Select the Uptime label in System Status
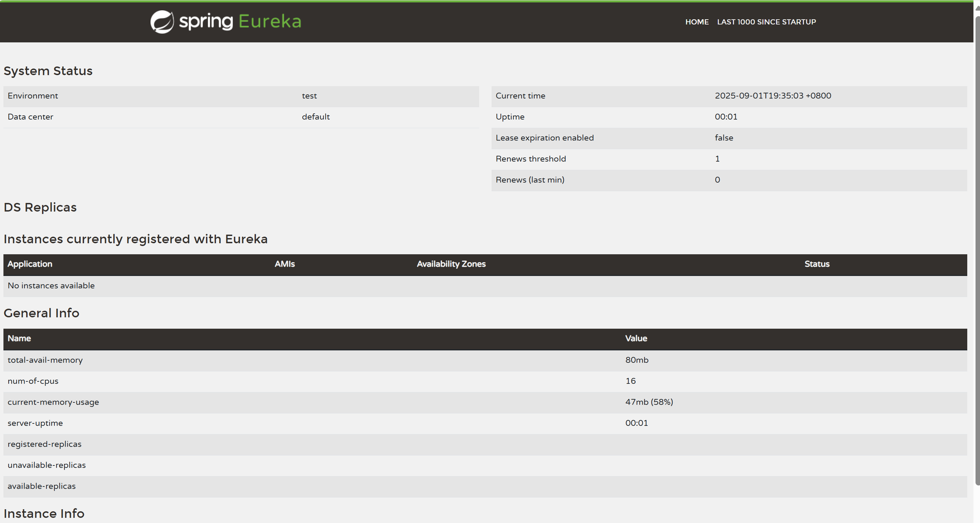Image resolution: width=980 pixels, height=523 pixels. (x=510, y=117)
